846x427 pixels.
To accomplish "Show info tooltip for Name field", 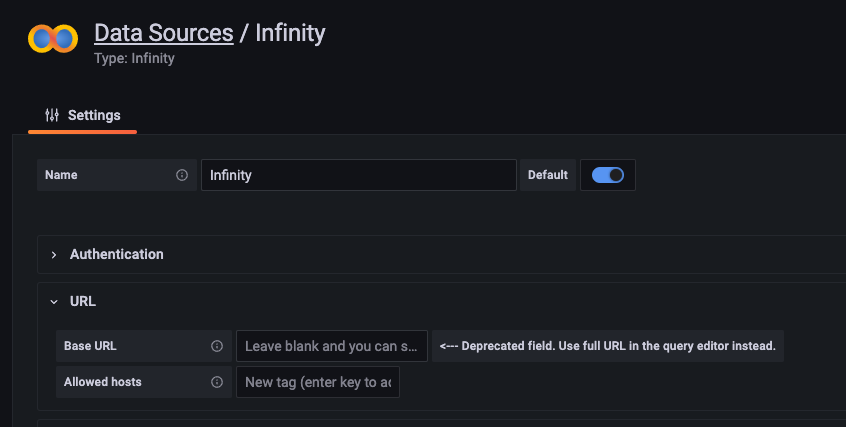I will click(x=182, y=175).
